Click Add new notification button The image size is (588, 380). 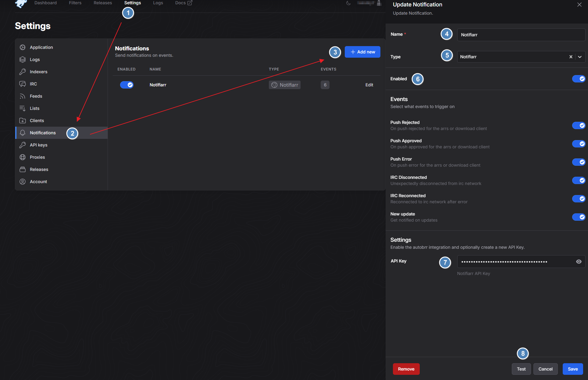tap(362, 52)
